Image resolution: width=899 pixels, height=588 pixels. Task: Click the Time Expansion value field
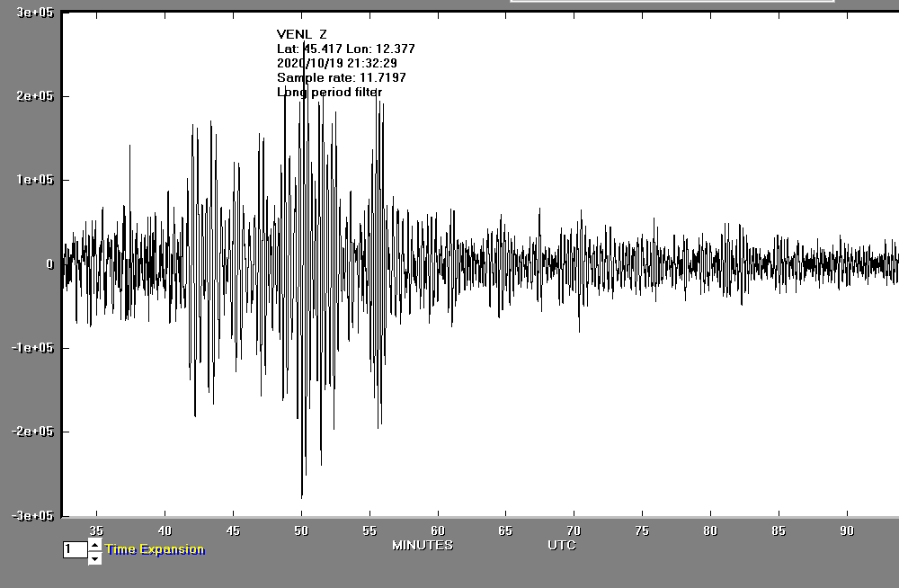pos(74,549)
